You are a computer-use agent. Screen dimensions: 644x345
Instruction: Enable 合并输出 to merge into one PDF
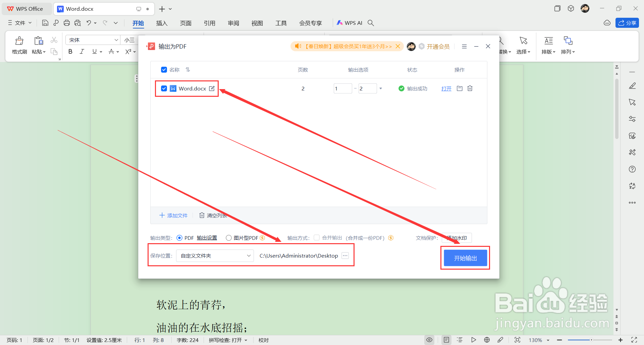pos(317,237)
